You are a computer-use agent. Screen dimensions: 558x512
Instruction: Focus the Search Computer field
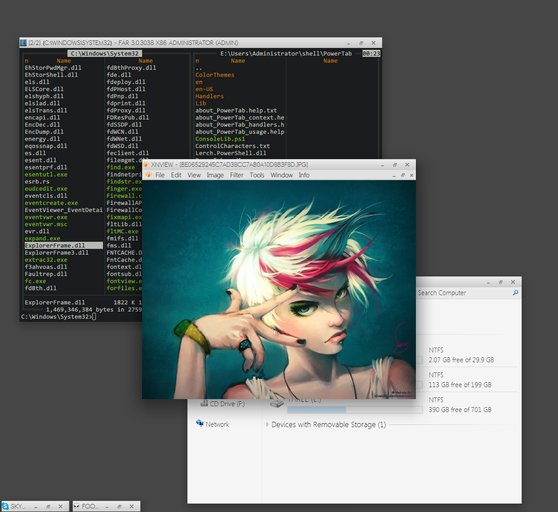coord(467,293)
